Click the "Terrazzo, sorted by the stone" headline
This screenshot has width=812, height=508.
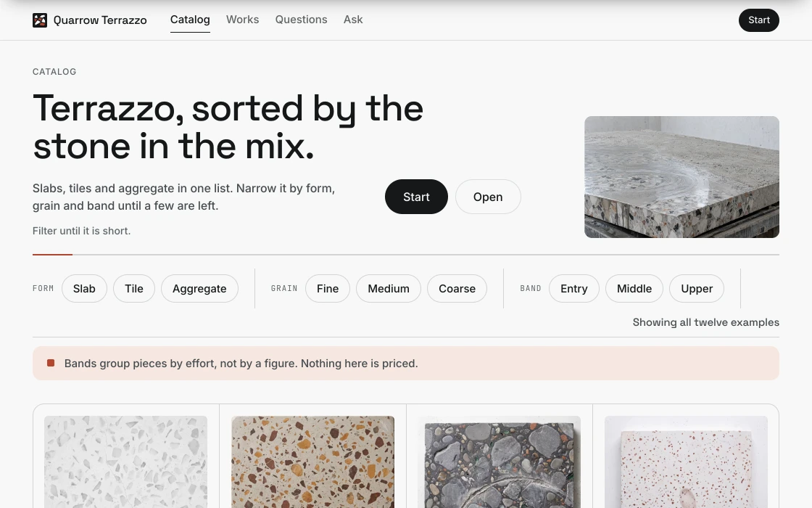click(x=228, y=128)
